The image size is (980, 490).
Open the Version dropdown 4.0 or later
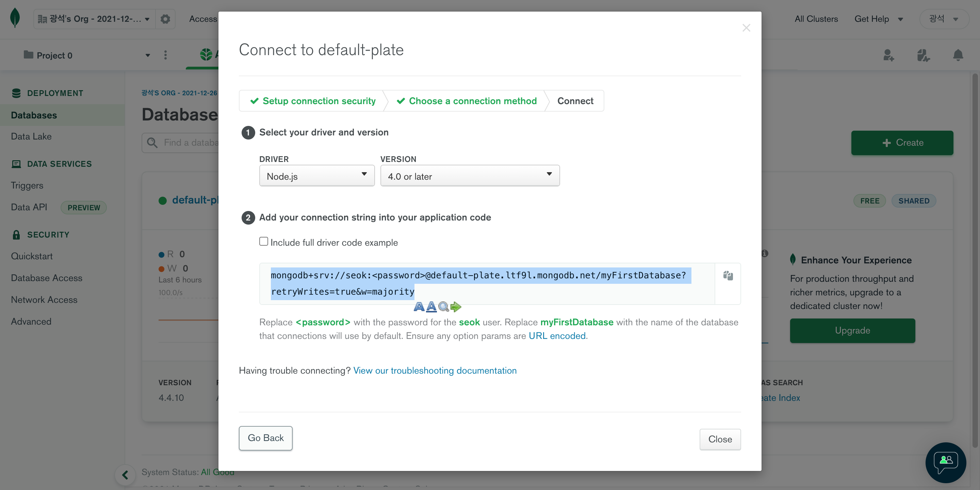470,176
